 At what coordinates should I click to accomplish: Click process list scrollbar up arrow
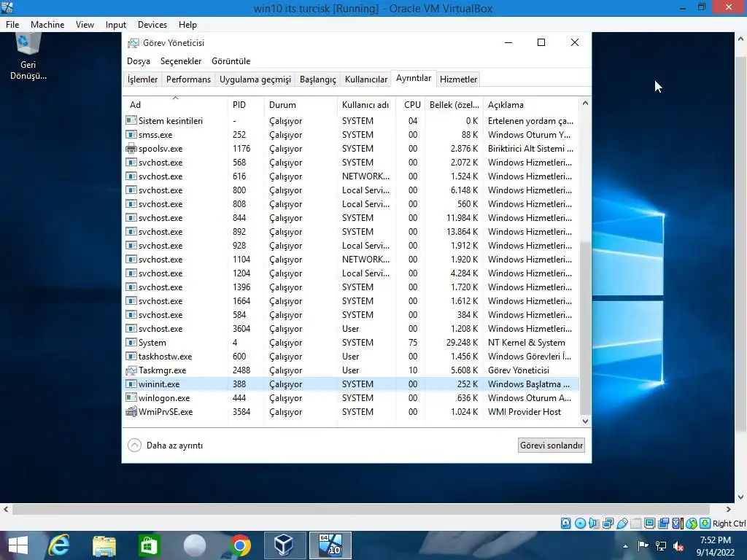pos(586,103)
